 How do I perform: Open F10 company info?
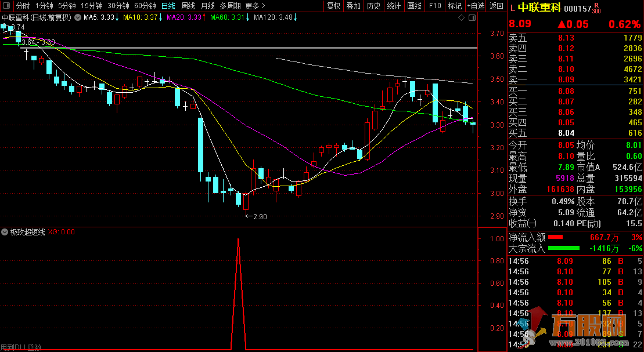435,6
